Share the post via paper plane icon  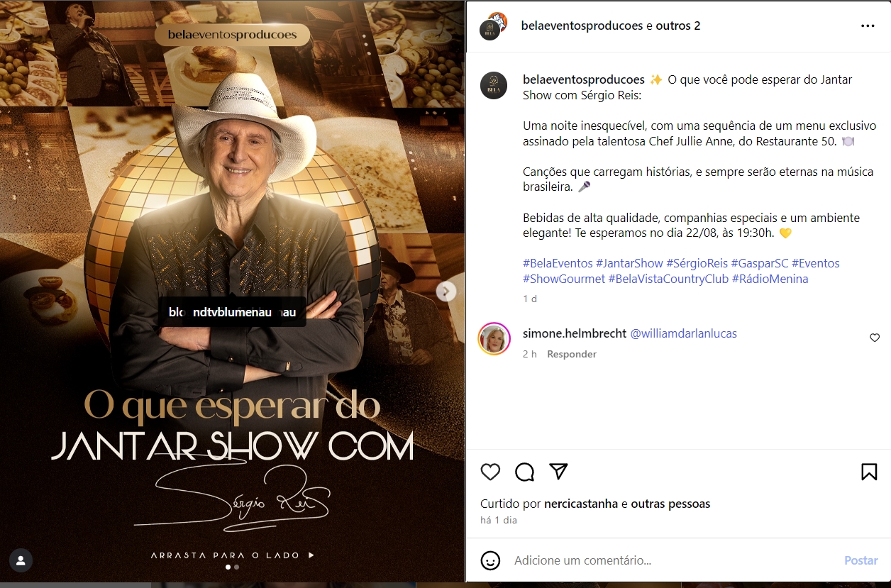pos(559,471)
